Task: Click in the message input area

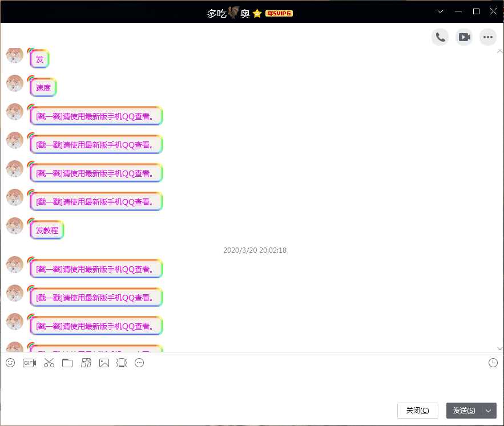Action: [252, 384]
